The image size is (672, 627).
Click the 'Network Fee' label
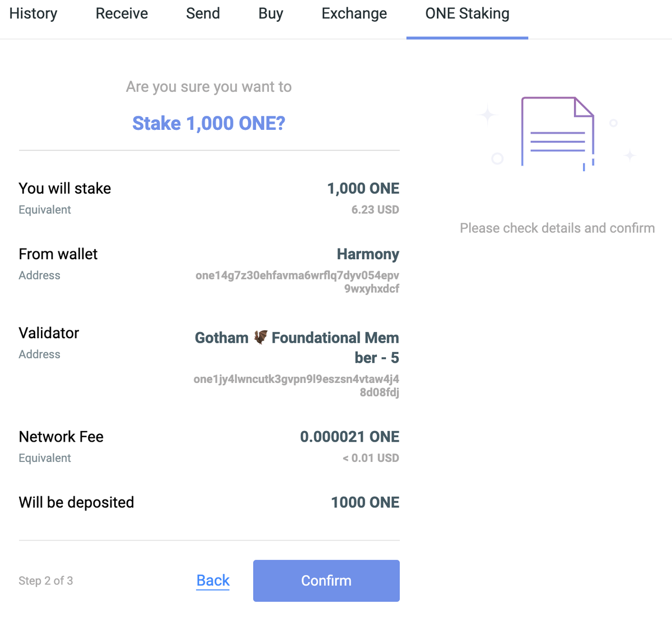(61, 437)
